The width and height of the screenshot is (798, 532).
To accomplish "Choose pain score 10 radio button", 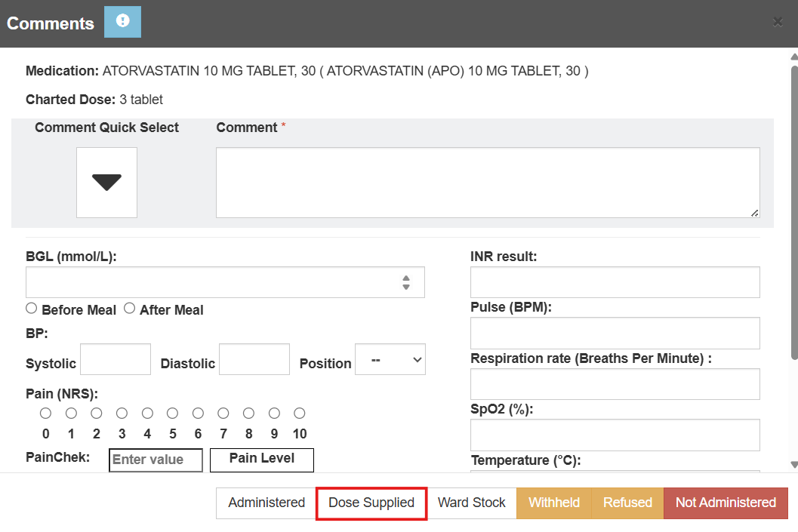I will 300,414.
